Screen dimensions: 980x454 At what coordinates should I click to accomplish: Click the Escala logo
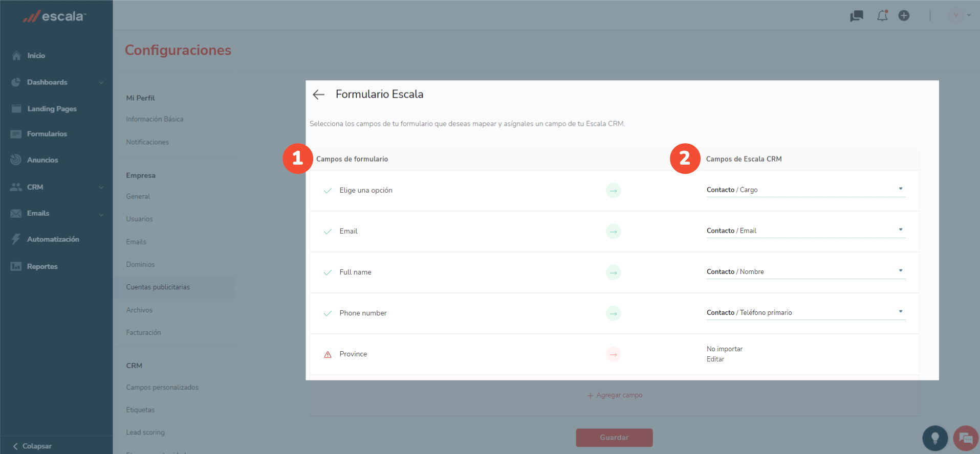(x=54, y=16)
